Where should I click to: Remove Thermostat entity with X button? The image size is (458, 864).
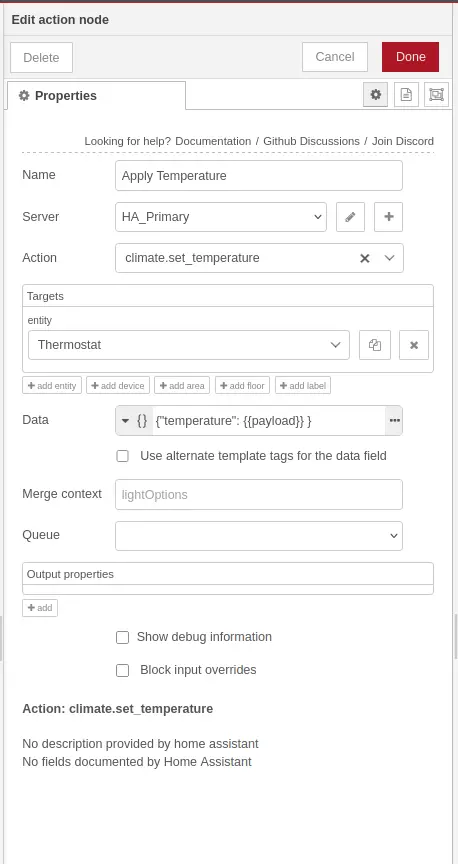click(414, 345)
